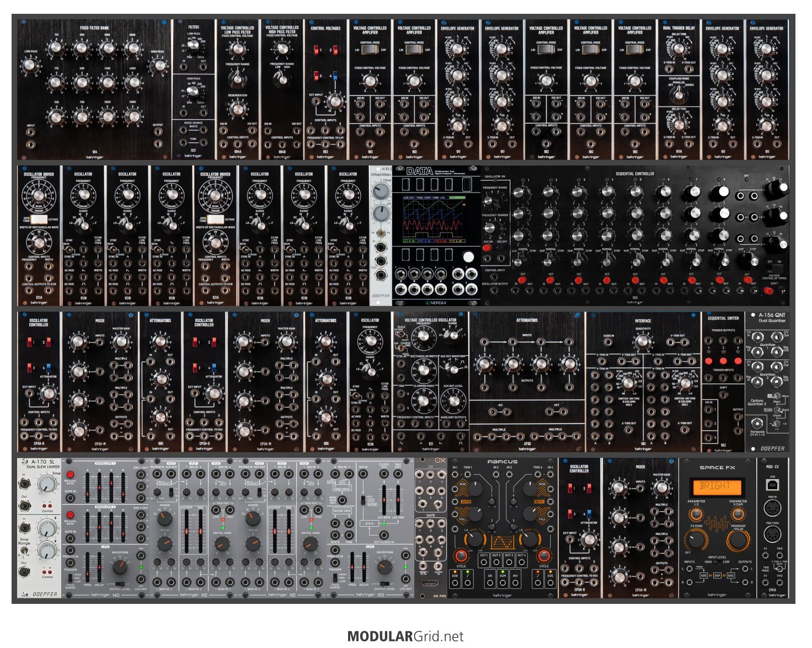Click the Clock Out jack on the 150 module

[383, 474]
